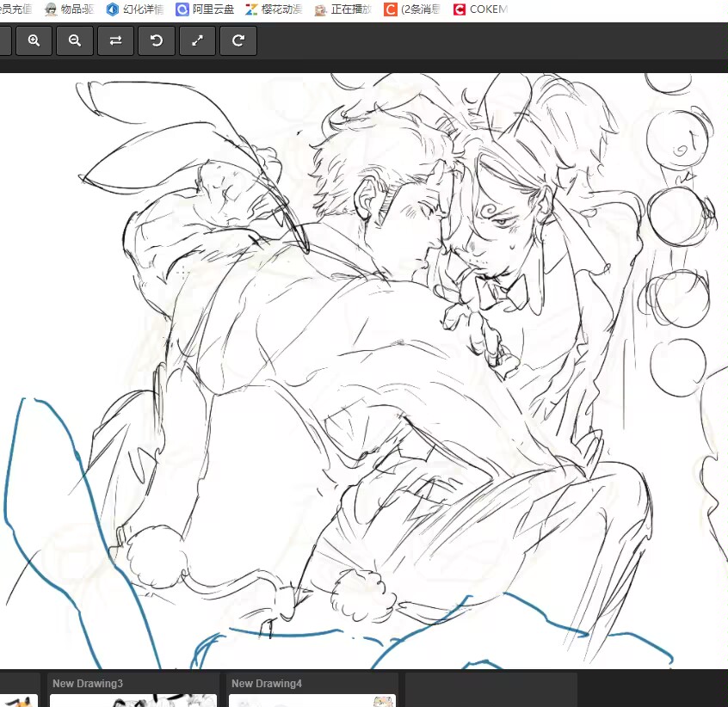Click the 员充值 bookmark text
728x707 pixels.
(x=16, y=9)
